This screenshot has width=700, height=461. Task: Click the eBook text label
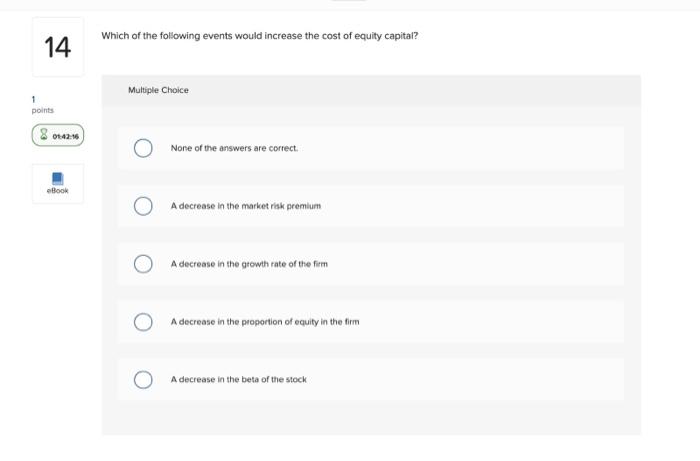pyautogui.click(x=57, y=190)
